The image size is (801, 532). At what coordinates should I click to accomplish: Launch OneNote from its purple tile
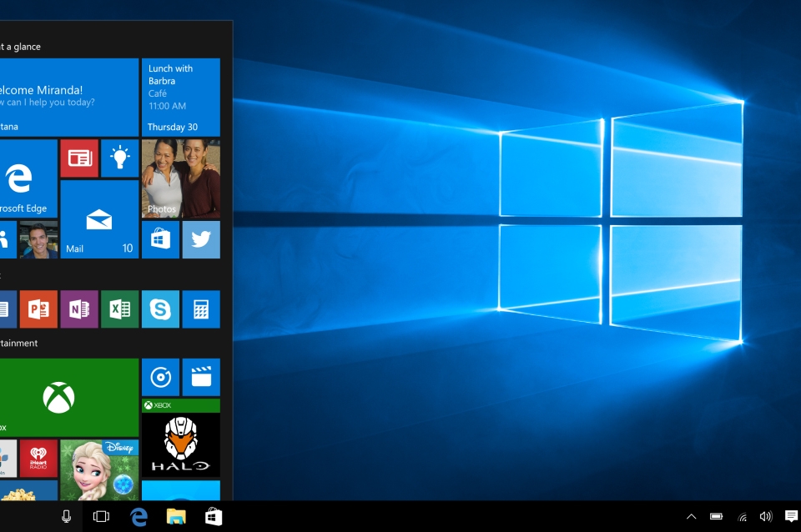79,309
